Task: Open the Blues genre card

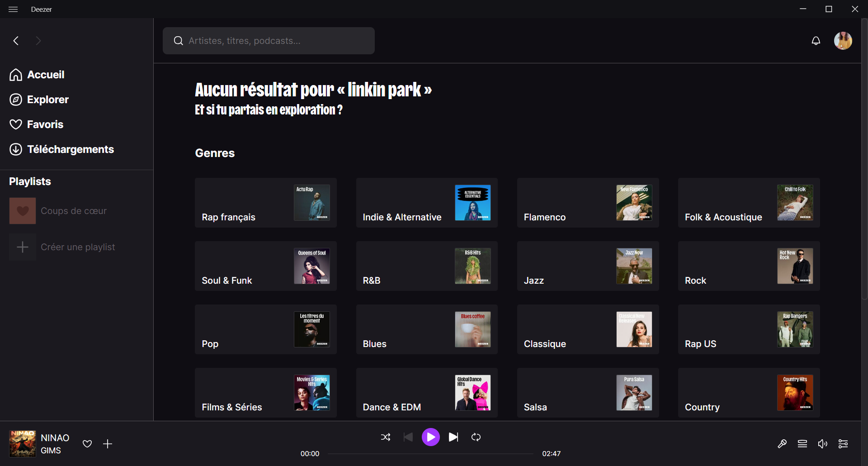Action: pos(427,329)
